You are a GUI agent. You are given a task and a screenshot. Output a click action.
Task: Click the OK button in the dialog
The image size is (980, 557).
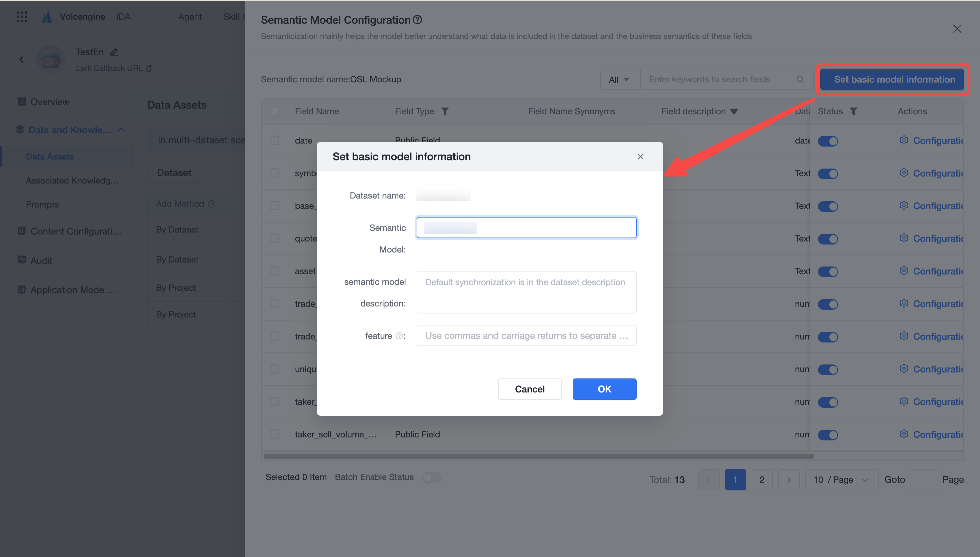(604, 389)
